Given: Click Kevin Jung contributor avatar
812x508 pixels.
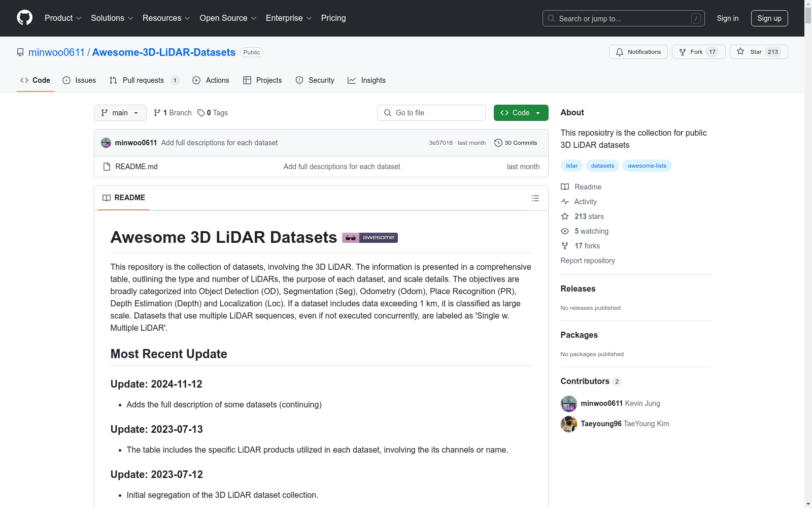Looking at the screenshot, I should (569, 403).
